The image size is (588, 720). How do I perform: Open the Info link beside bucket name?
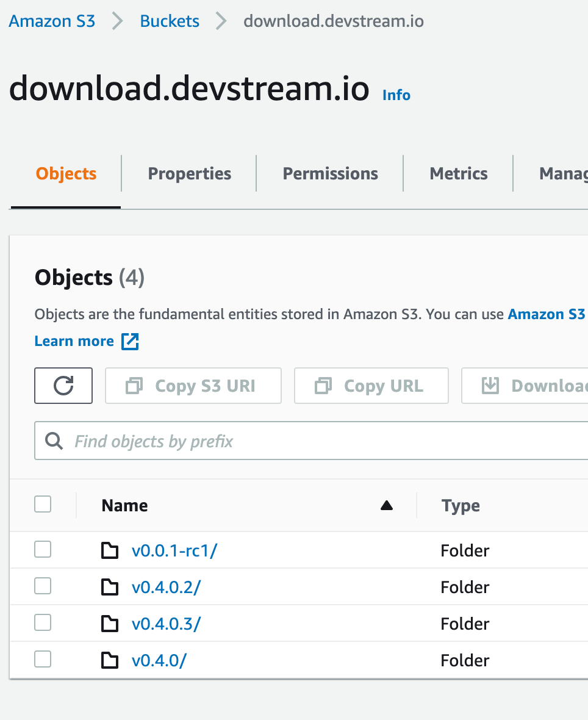tap(396, 95)
